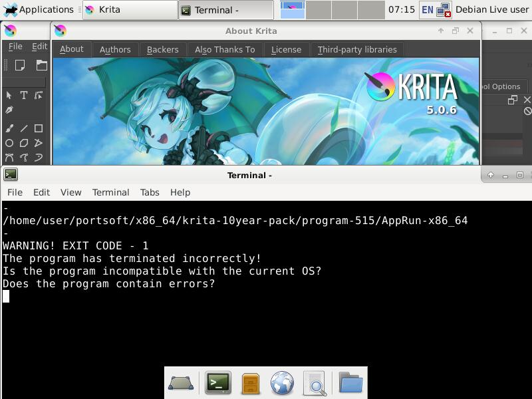Open the Third-party libraries tab
This screenshot has width=532, height=399.
357,49
